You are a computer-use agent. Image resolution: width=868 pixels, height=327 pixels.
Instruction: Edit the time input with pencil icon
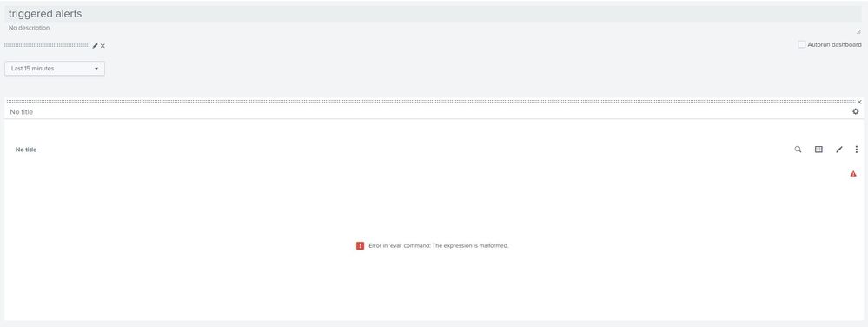[96, 45]
